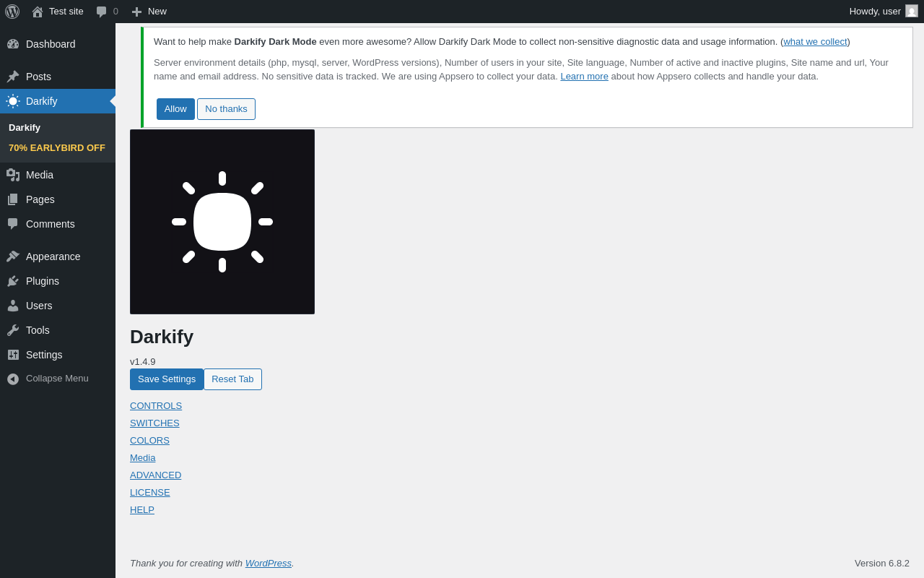Switch to the SWITCHES tab
This screenshot has height=578, width=924.
tap(154, 423)
